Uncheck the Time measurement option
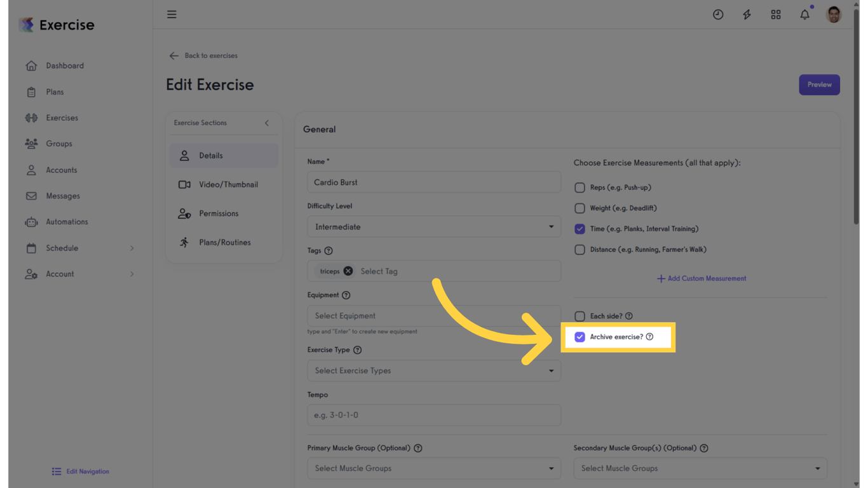Viewport: 868px width, 488px height. tap(580, 229)
